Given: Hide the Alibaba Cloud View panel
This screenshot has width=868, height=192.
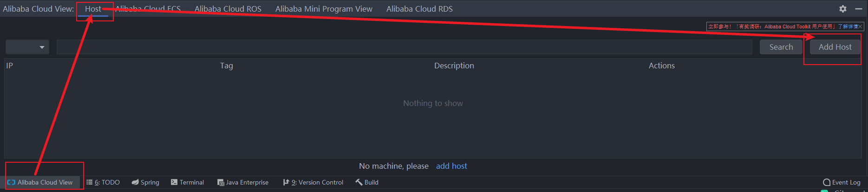Looking at the screenshot, I should 859,9.
